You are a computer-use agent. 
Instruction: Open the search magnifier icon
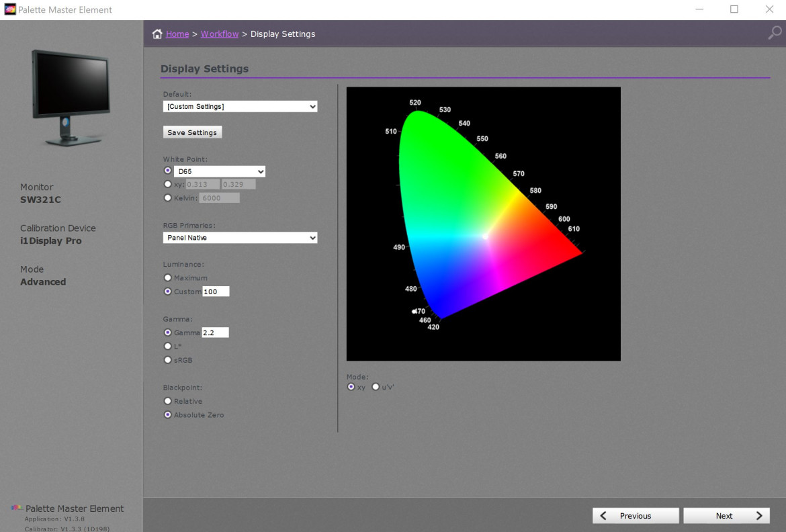click(x=775, y=33)
